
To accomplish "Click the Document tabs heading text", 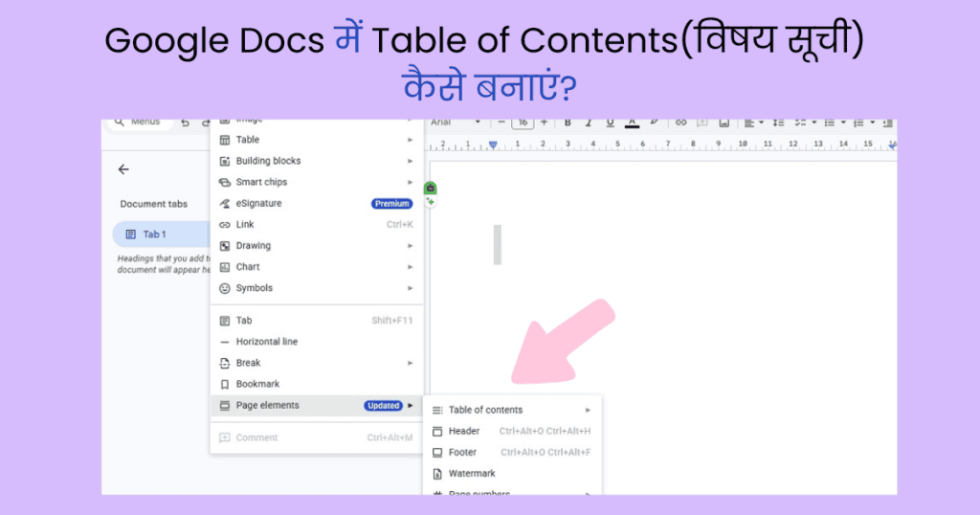I will [154, 204].
